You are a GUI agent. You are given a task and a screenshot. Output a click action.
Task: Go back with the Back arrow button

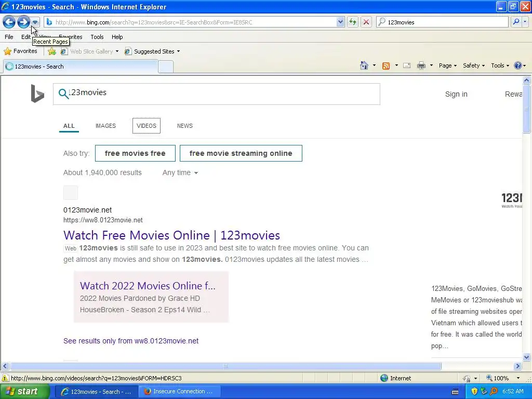(9, 22)
